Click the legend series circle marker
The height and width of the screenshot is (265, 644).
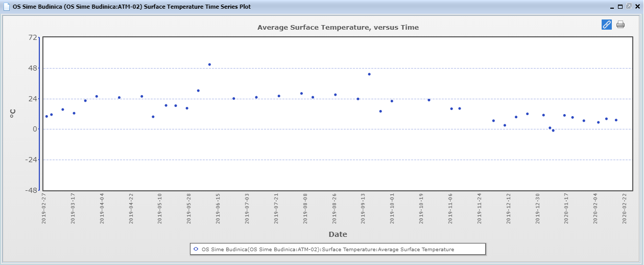196,249
